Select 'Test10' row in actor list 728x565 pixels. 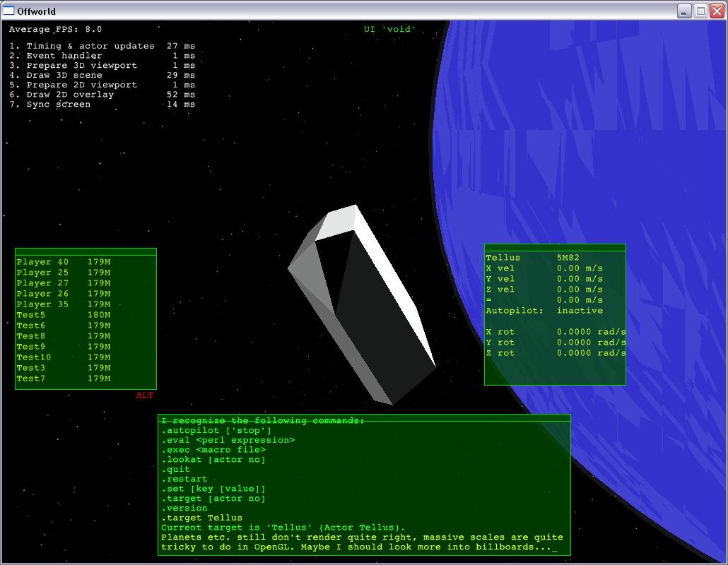point(64,357)
